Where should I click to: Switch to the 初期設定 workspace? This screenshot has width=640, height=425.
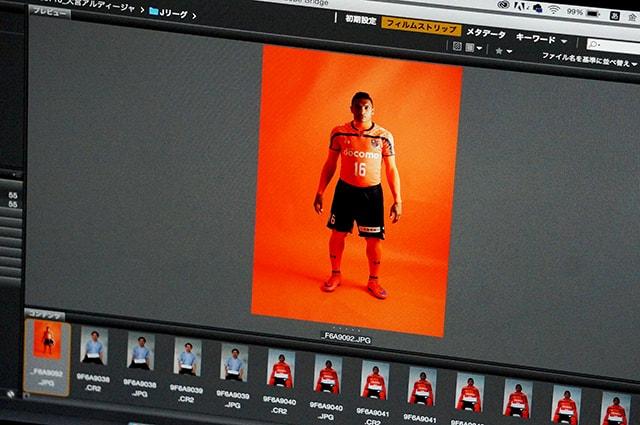point(360,19)
